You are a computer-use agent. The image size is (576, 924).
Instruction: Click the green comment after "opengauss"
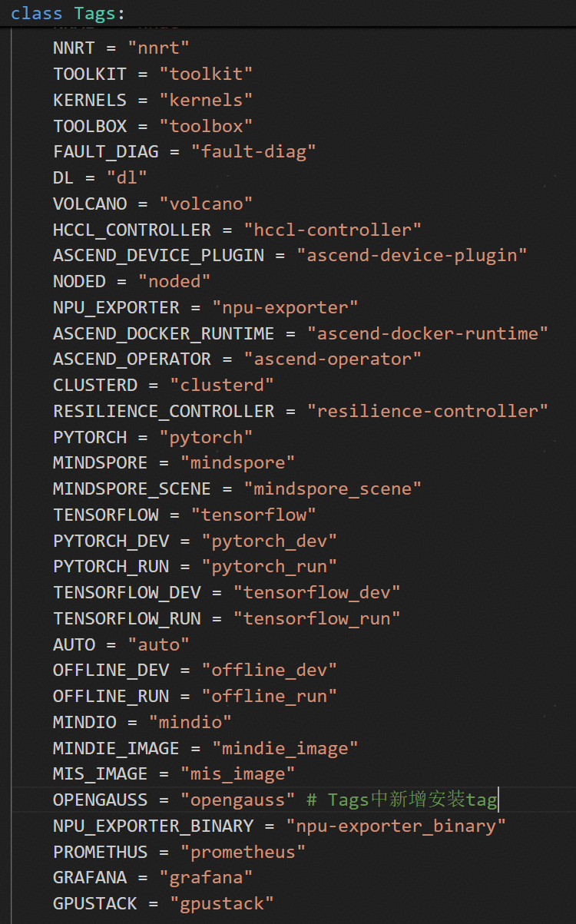[x=402, y=800]
